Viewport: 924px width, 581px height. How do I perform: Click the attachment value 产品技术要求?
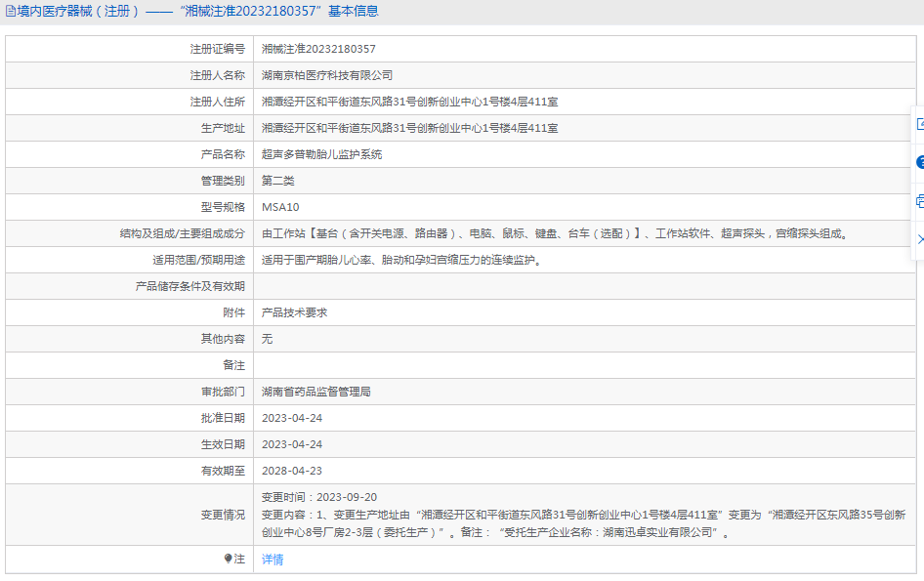coord(295,312)
